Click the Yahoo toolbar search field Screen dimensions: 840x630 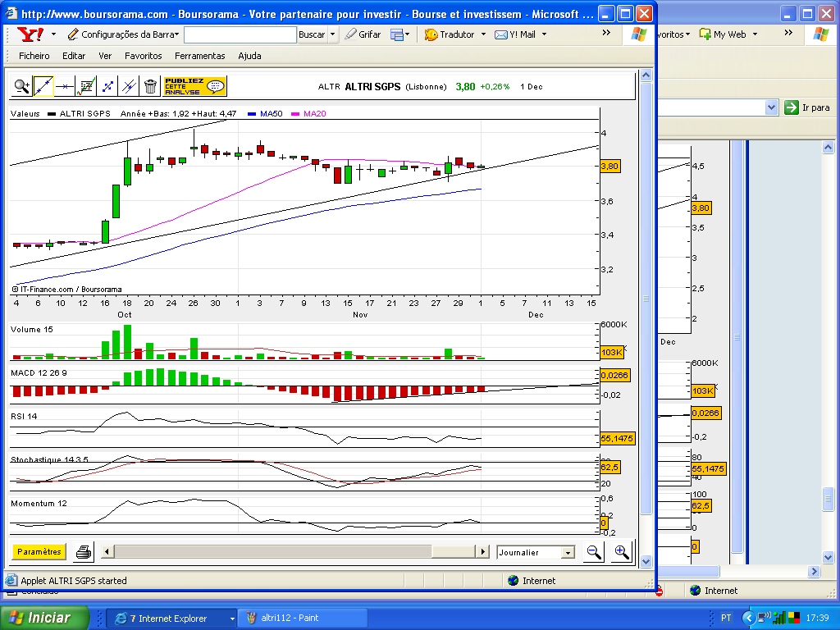[x=240, y=34]
